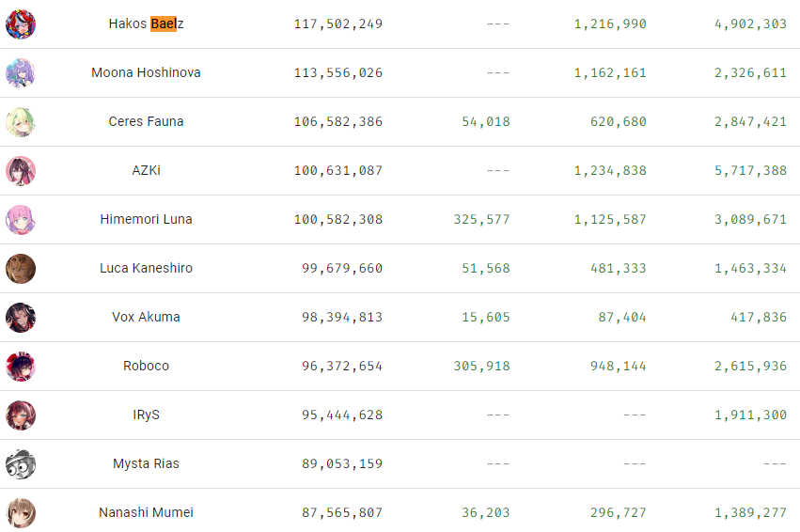
Task: Select Roboco's 2,615,936 value
Action: (750, 366)
